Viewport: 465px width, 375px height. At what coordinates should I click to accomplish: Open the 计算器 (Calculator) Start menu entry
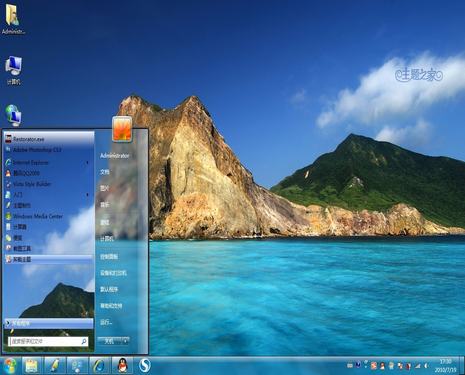pyautogui.click(x=49, y=227)
